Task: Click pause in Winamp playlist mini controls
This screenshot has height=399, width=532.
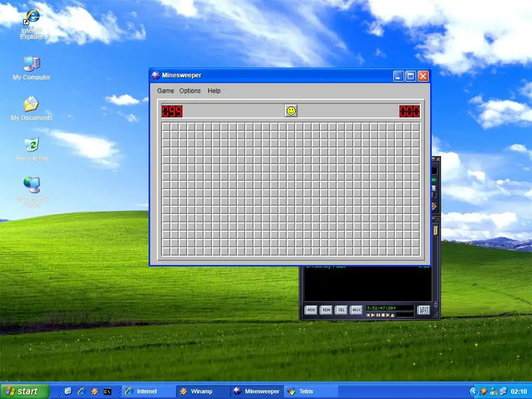Action: [378, 315]
